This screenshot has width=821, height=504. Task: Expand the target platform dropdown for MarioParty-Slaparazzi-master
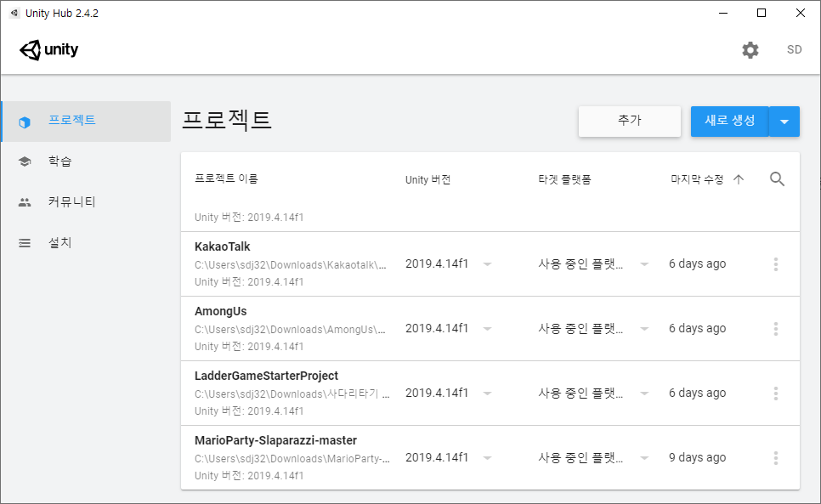(x=644, y=458)
